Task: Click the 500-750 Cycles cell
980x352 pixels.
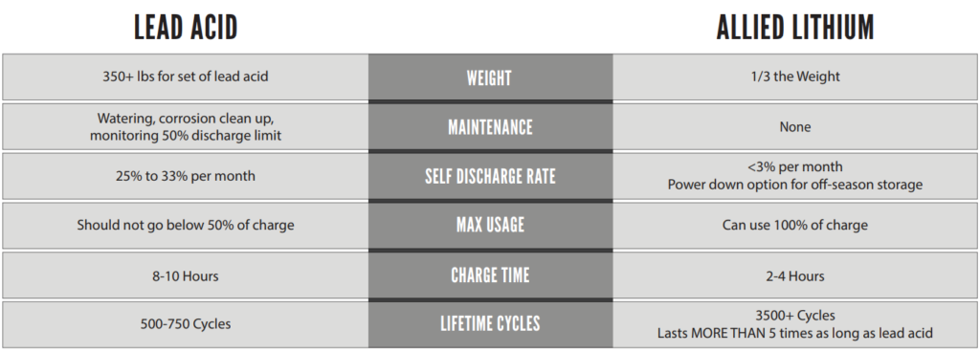Action: [186, 324]
